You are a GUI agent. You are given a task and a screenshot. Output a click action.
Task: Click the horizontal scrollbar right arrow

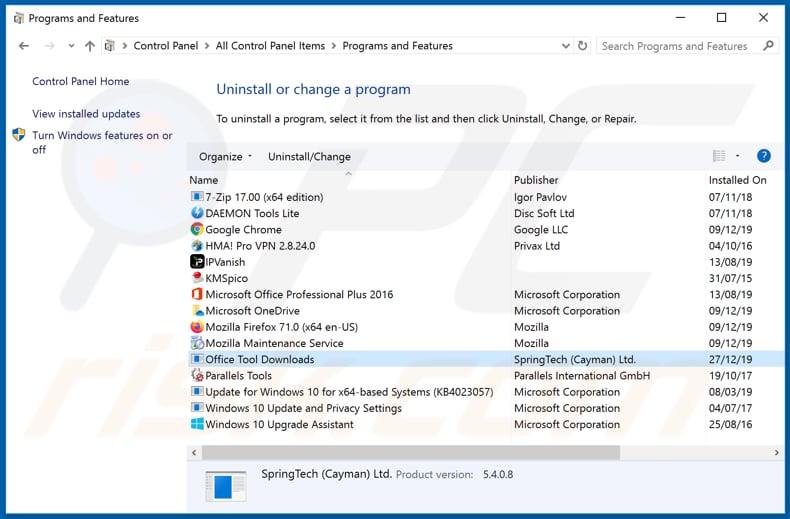[776, 452]
